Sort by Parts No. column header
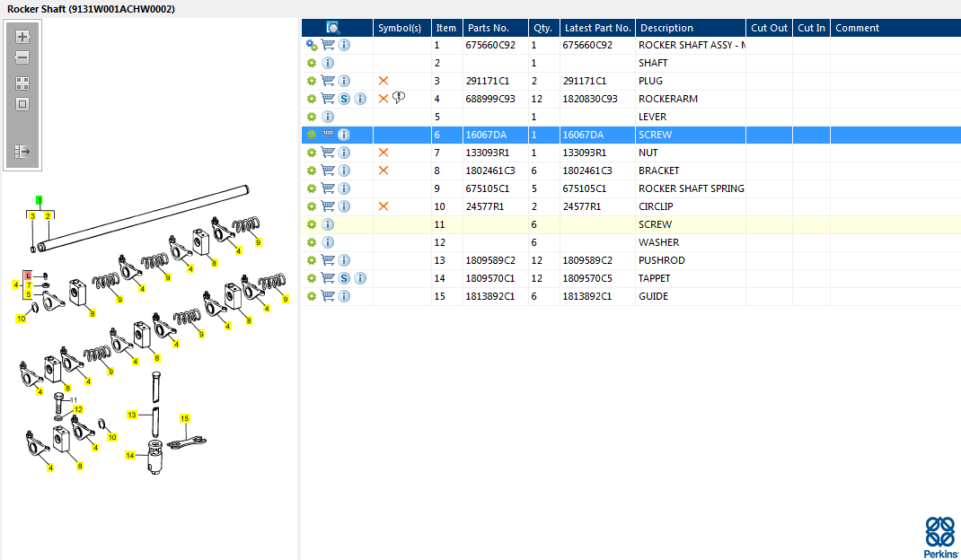The width and height of the screenshot is (961, 560). [495, 28]
